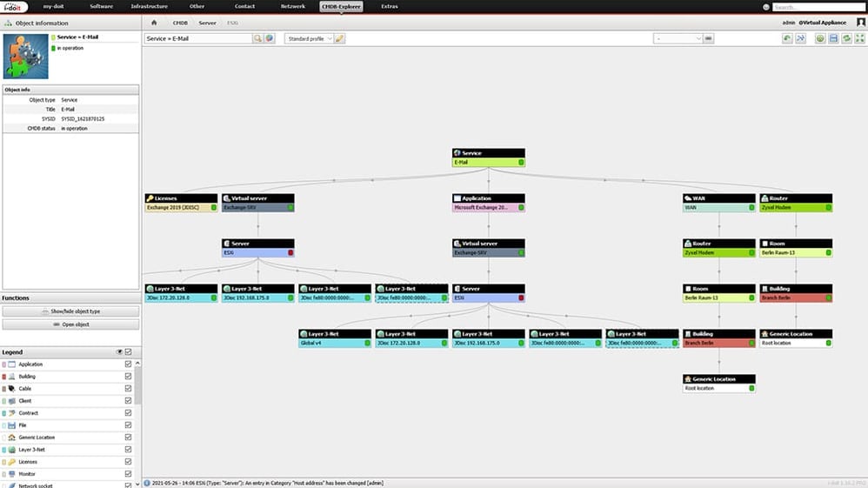
Task: Click the icon beside the global search box
Action: click(766, 7)
